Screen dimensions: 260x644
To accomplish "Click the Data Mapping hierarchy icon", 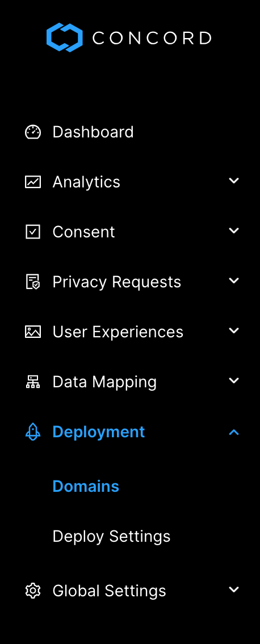I will 33,382.
